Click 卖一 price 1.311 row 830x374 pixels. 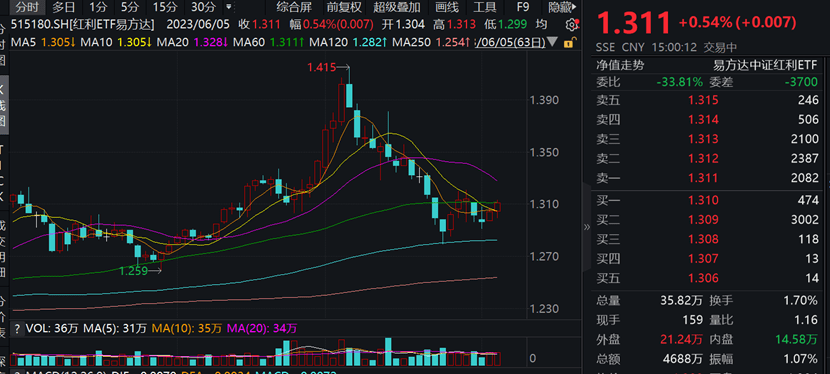[x=707, y=178]
